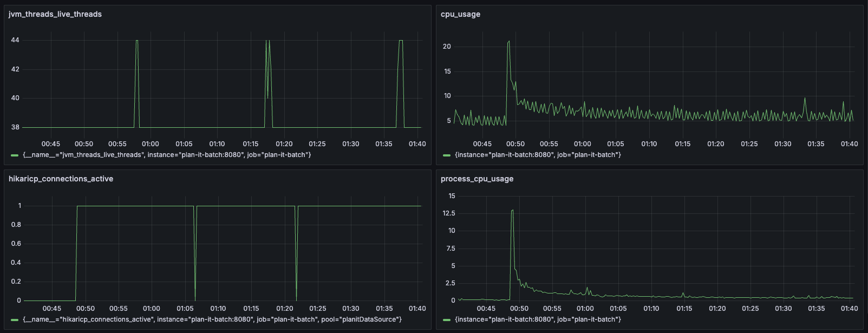Click the jvm_threads_live_threads legend color swatch
This screenshot has width=868, height=333.
click(x=15, y=155)
